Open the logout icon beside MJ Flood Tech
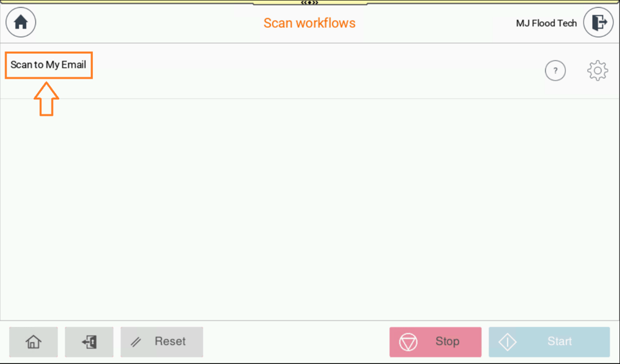This screenshot has height=364, width=620. pos(598,22)
